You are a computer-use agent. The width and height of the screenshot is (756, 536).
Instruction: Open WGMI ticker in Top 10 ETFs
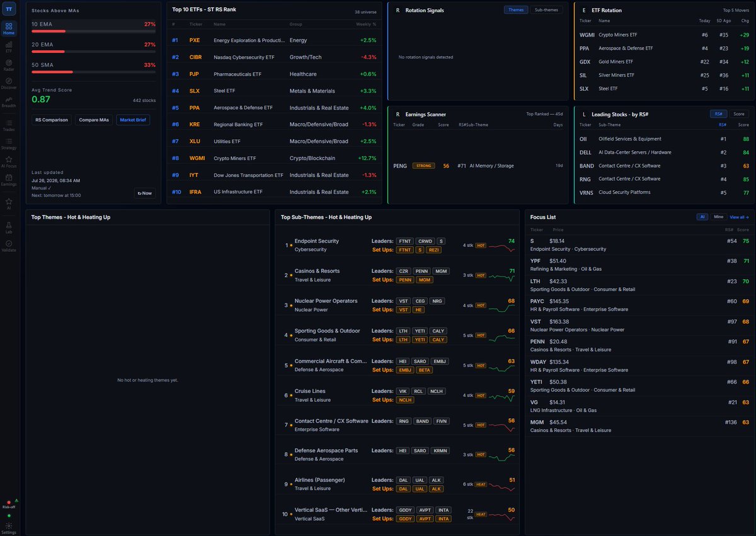pyautogui.click(x=197, y=158)
